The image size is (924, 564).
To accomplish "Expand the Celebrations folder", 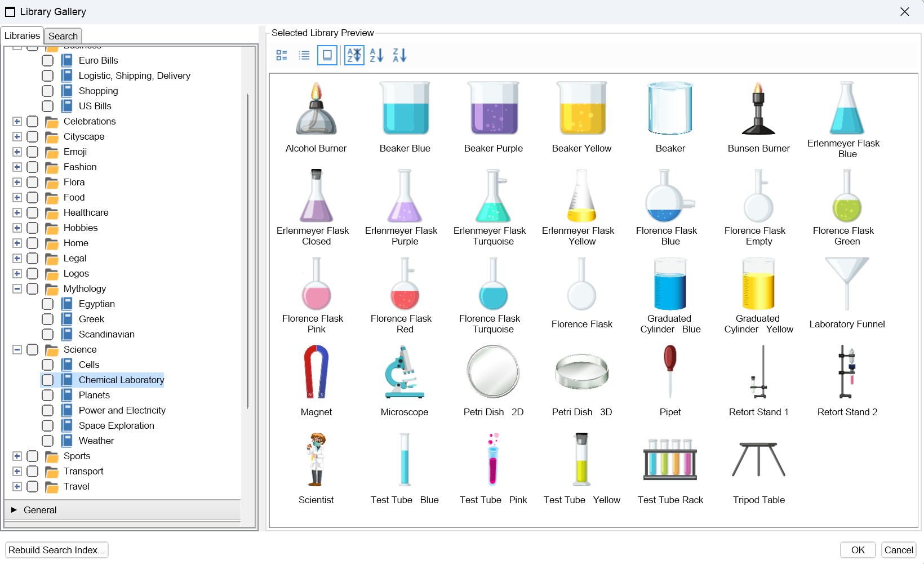I will [17, 122].
